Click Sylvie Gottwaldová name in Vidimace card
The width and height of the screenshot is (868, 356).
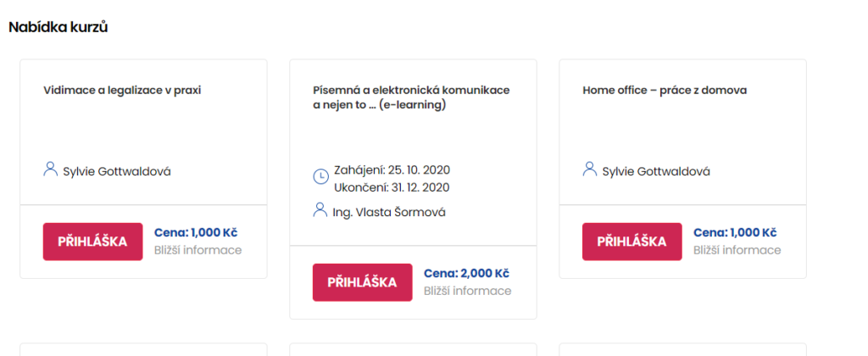click(x=117, y=171)
